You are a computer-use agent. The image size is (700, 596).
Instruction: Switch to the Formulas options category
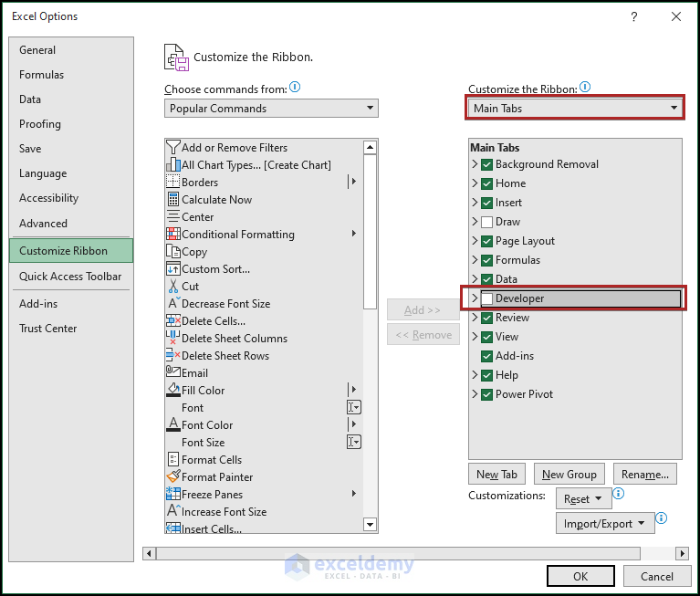point(71,75)
